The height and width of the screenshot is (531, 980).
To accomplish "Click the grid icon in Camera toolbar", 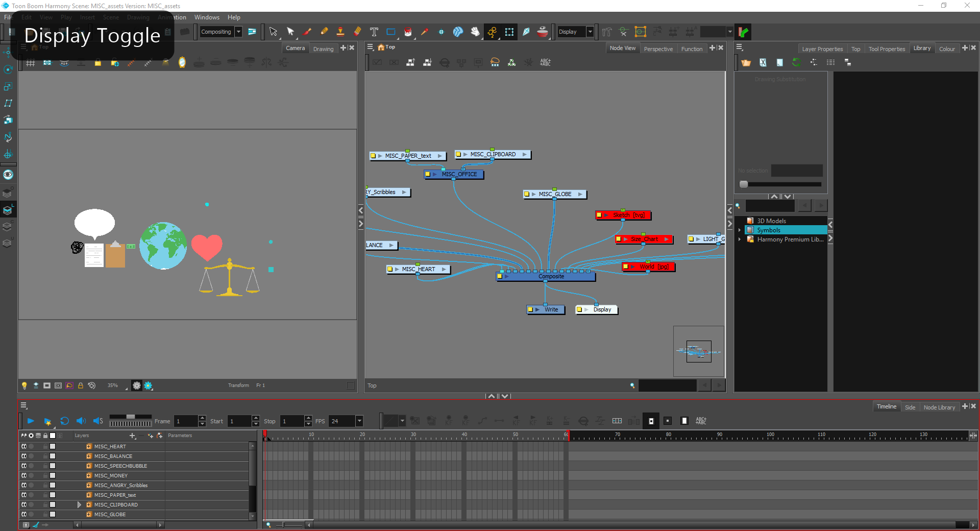I will [31, 63].
